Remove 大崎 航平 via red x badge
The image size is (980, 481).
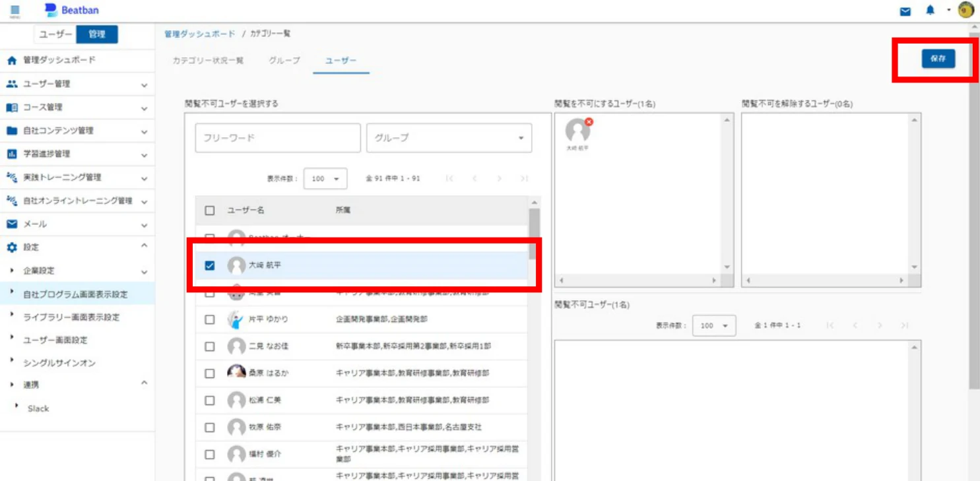(589, 122)
